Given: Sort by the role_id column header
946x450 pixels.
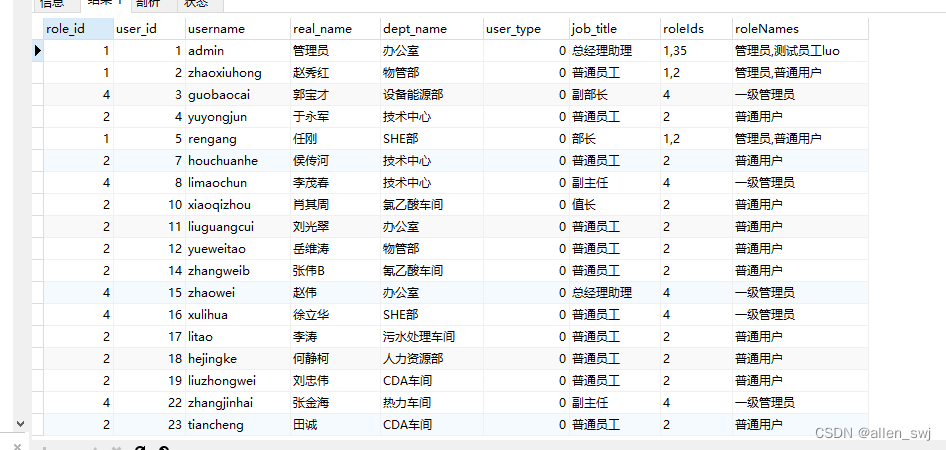Looking at the screenshot, I should pyautogui.click(x=78, y=29).
